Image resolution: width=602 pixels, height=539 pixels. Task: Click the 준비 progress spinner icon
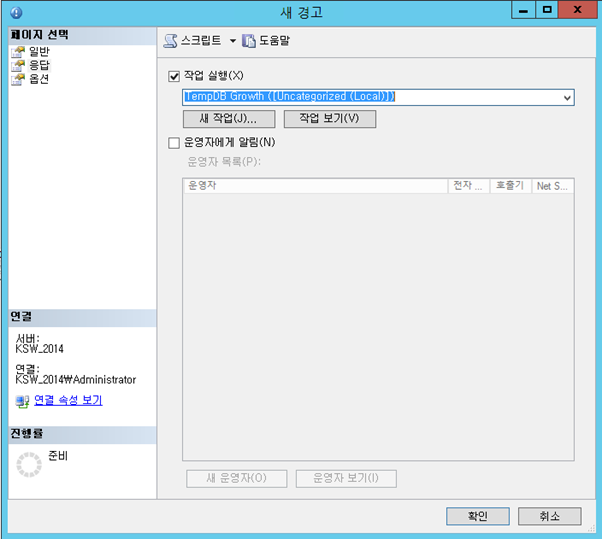click(31, 462)
